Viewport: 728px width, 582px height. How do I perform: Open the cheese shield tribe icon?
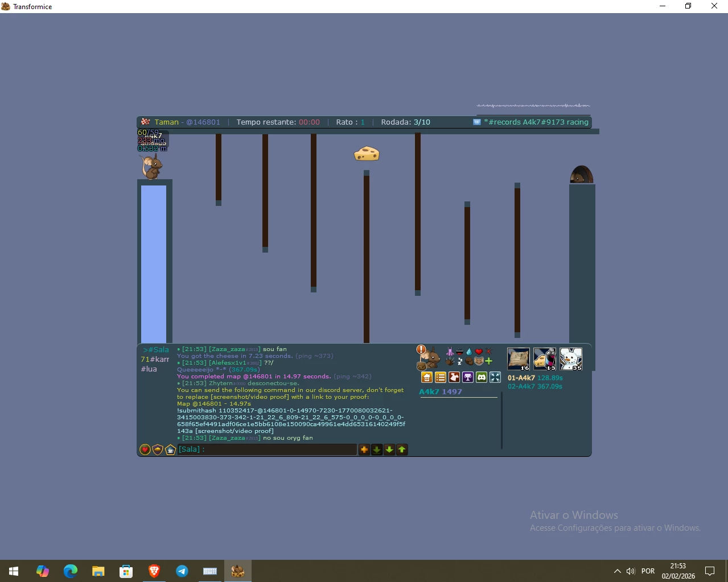[x=158, y=449]
